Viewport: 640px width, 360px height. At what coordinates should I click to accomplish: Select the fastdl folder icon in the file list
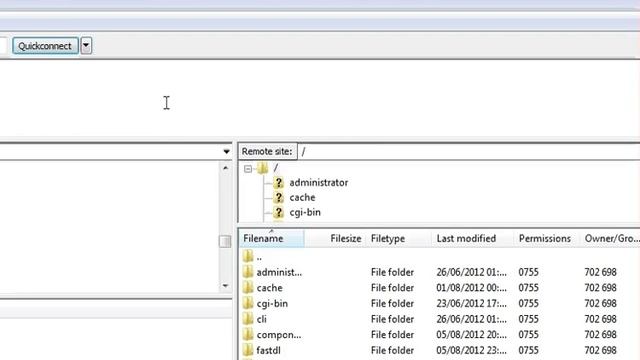point(248,350)
